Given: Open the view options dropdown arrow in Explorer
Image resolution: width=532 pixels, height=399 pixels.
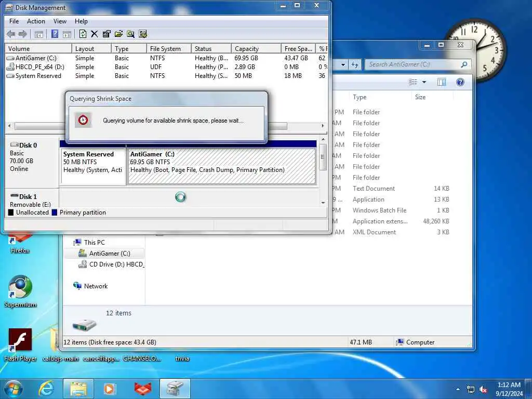Looking at the screenshot, I should coord(424,82).
